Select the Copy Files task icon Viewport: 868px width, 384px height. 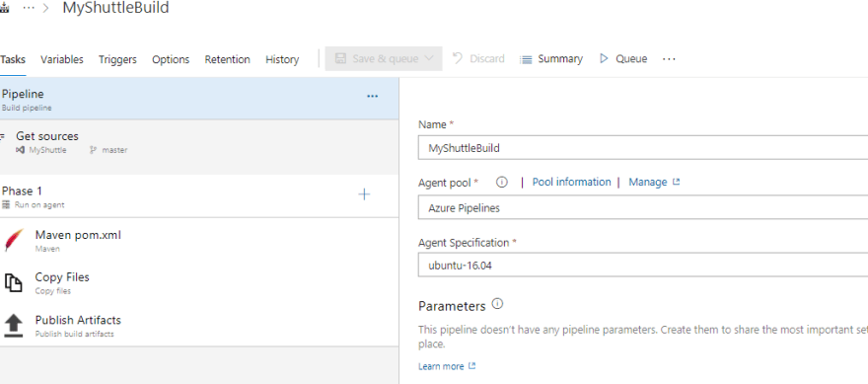click(14, 282)
